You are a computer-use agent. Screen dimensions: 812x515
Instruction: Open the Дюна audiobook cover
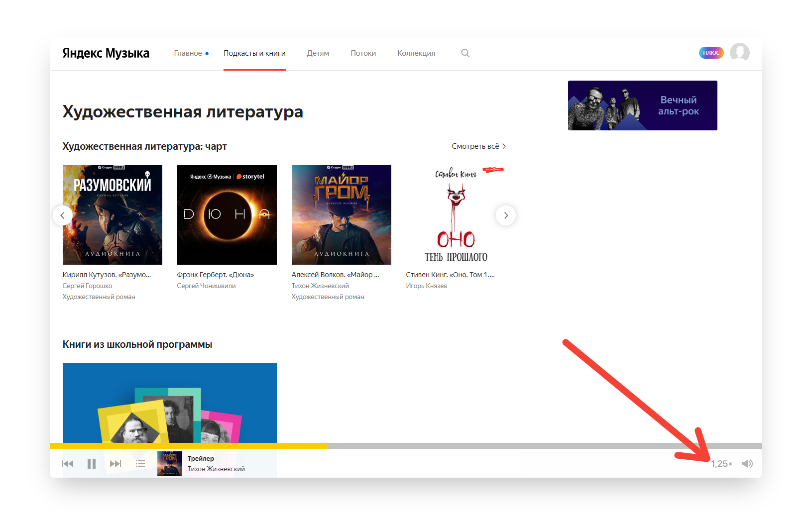227,215
